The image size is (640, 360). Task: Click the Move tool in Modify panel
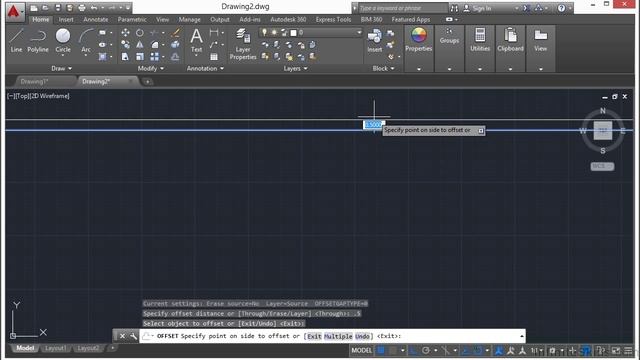(125, 33)
